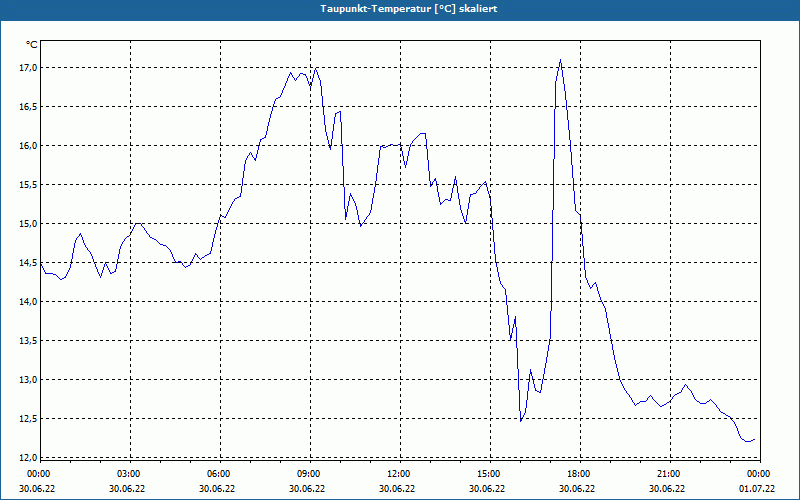This screenshot has width=800, height=500.
Task: Click the 13,5 y-axis label
Action: [27, 341]
